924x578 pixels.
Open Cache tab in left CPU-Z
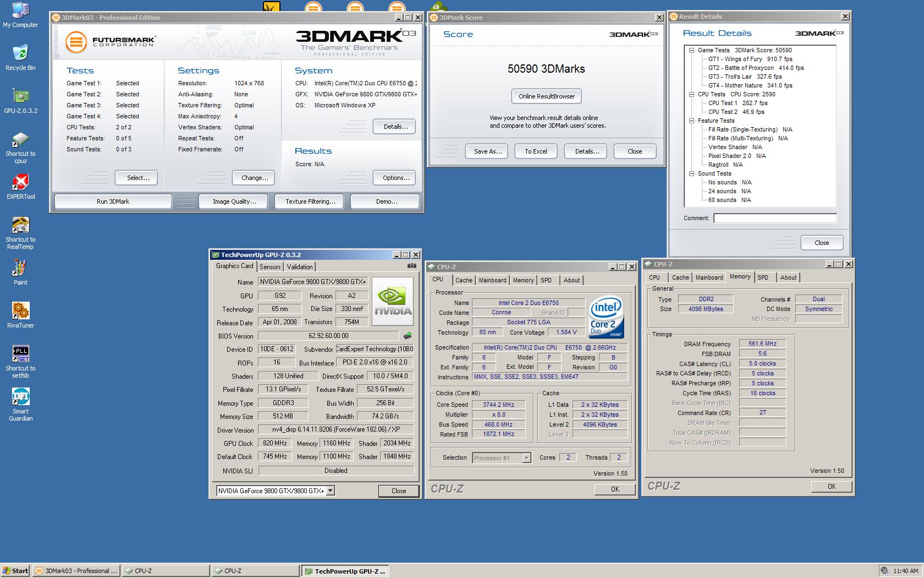[464, 280]
